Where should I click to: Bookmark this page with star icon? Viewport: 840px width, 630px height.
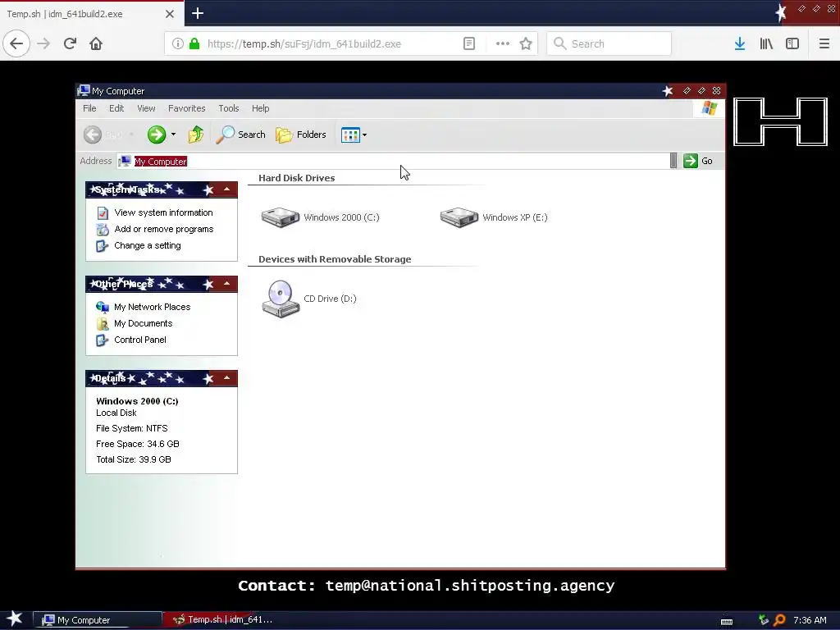pos(526,43)
